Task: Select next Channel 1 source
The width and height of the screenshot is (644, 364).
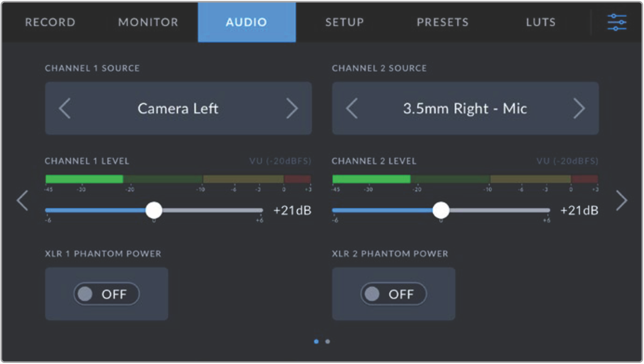Action: [292, 108]
